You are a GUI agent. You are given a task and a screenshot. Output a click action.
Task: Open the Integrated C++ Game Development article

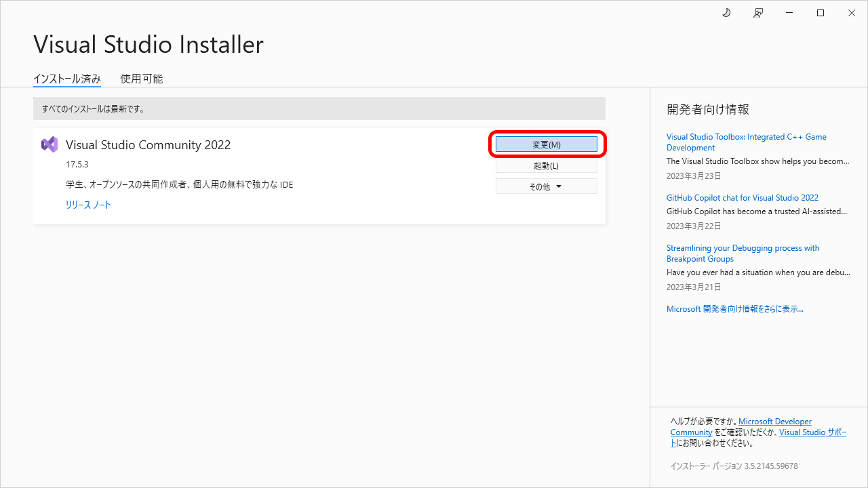(746, 142)
